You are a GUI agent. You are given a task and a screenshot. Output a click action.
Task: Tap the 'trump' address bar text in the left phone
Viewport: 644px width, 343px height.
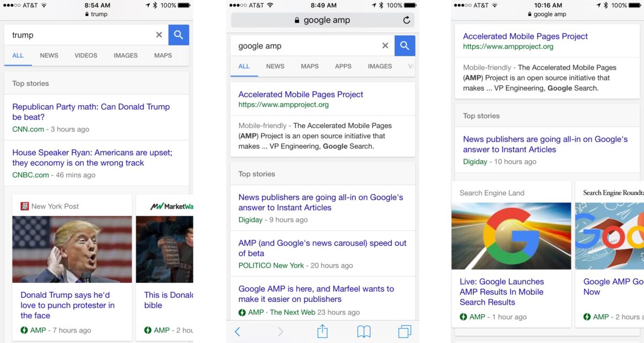[x=99, y=14]
